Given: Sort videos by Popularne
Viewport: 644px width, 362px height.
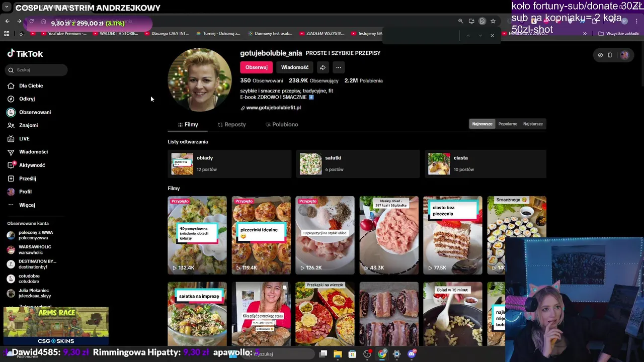Looking at the screenshot, I should (508, 124).
